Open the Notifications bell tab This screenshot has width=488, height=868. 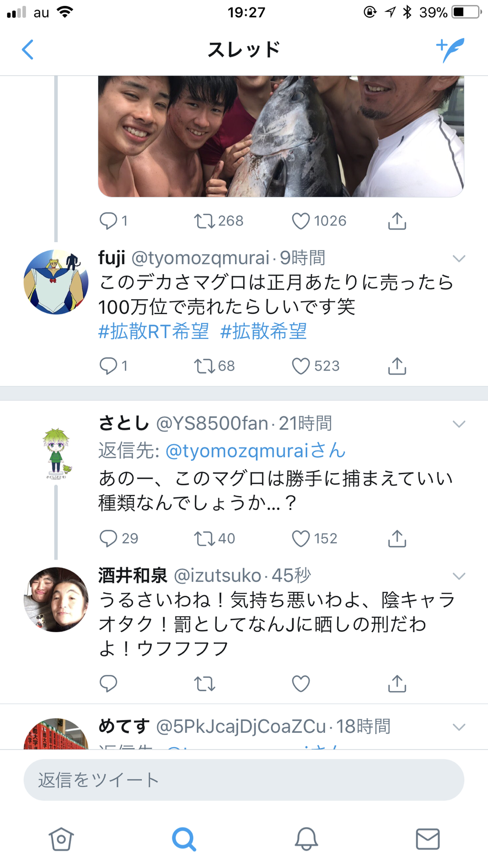pyautogui.click(x=306, y=839)
